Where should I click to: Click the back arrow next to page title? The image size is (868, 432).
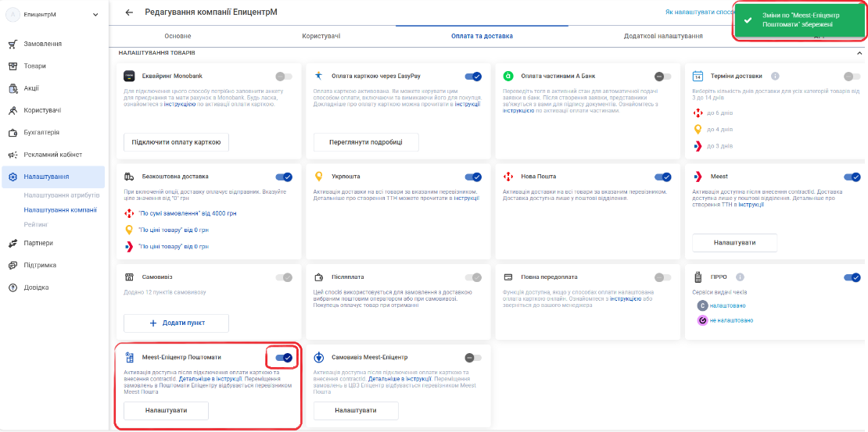click(x=129, y=12)
